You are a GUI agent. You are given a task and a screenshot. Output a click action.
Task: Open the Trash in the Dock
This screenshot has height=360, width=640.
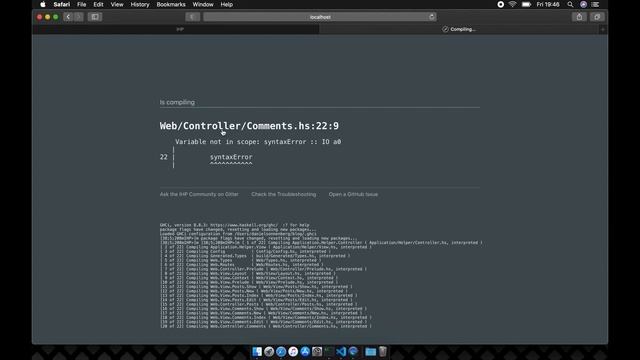coord(382,351)
